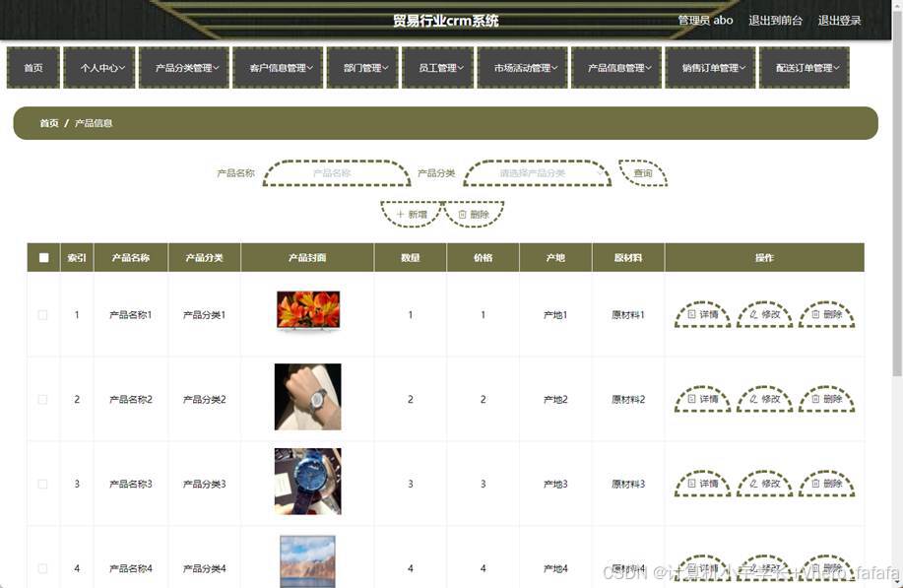The width and height of the screenshot is (903, 588).
Task: Expand the 配送订单管理 menu
Action: click(x=805, y=68)
